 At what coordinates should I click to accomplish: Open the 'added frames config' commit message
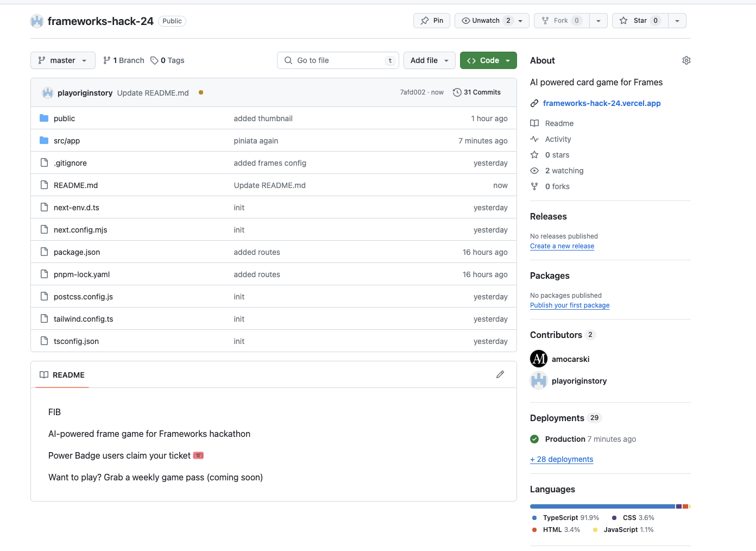(270, 163)
